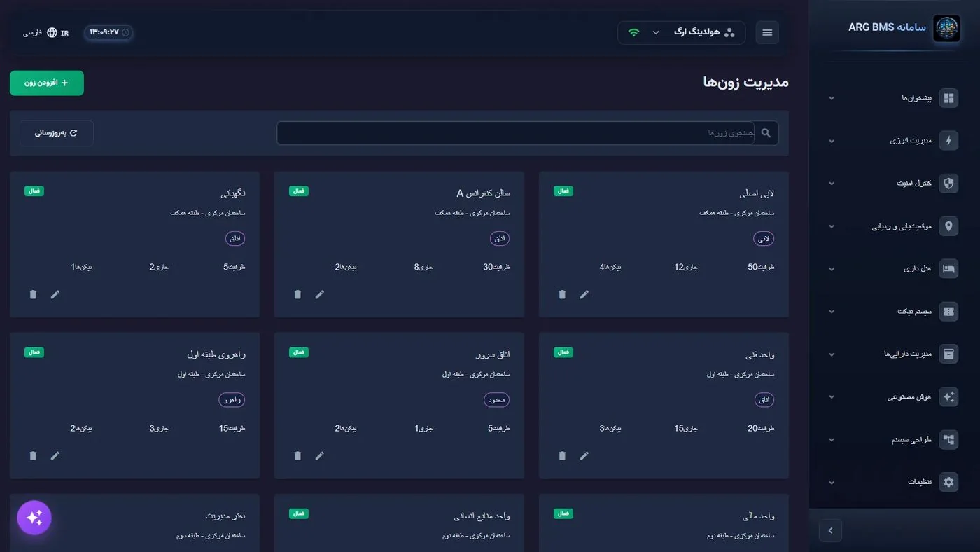Delete the نگهبانی zone via trash icon
The image size is (980, 552).
[33, 294]
